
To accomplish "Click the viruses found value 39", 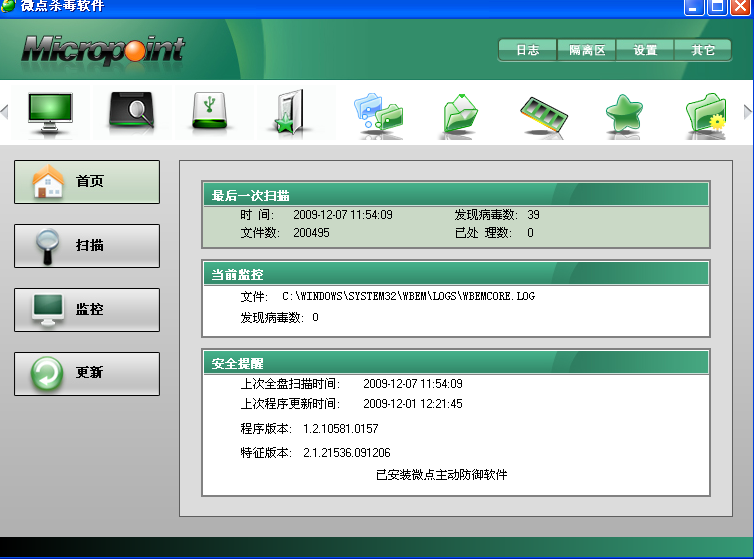I will 533,215.
